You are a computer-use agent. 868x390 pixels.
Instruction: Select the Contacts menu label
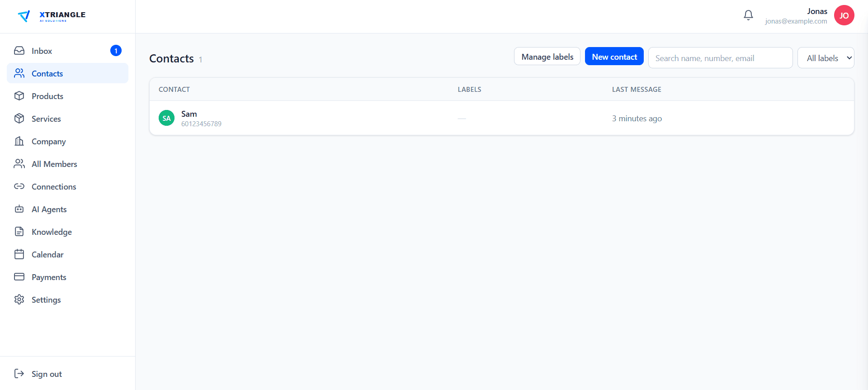click(x=47, y=74)
